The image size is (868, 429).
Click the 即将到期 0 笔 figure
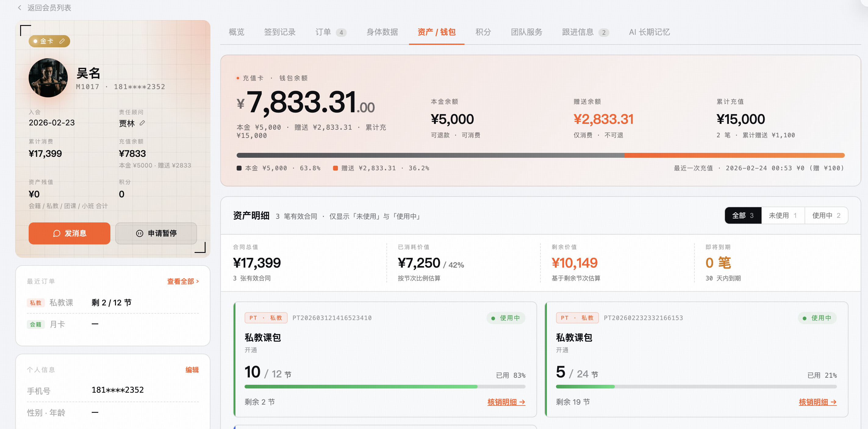point(718,262)
